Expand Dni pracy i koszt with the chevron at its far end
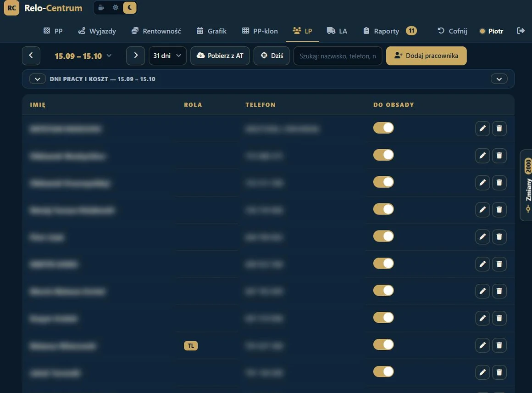Image resolution: width=532 pixels, height=393 pixels. point(499,79)
